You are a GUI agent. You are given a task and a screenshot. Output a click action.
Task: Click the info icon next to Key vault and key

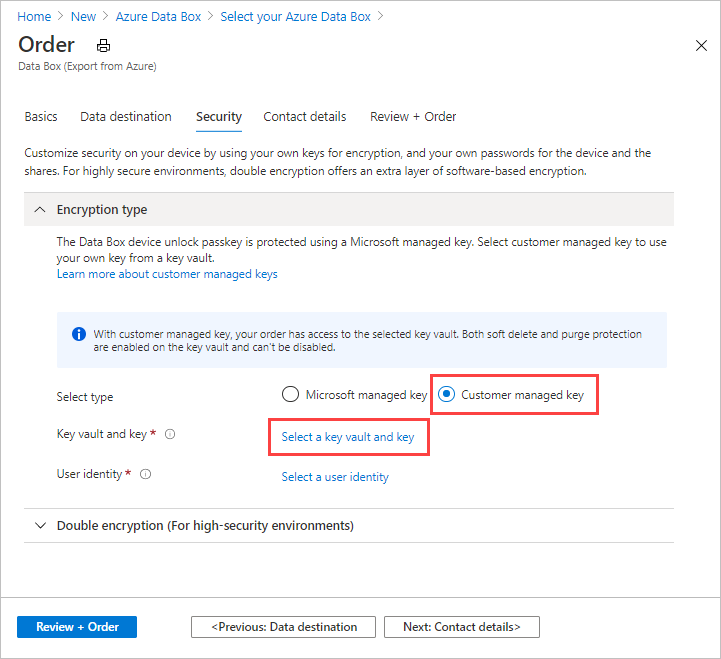170,435
